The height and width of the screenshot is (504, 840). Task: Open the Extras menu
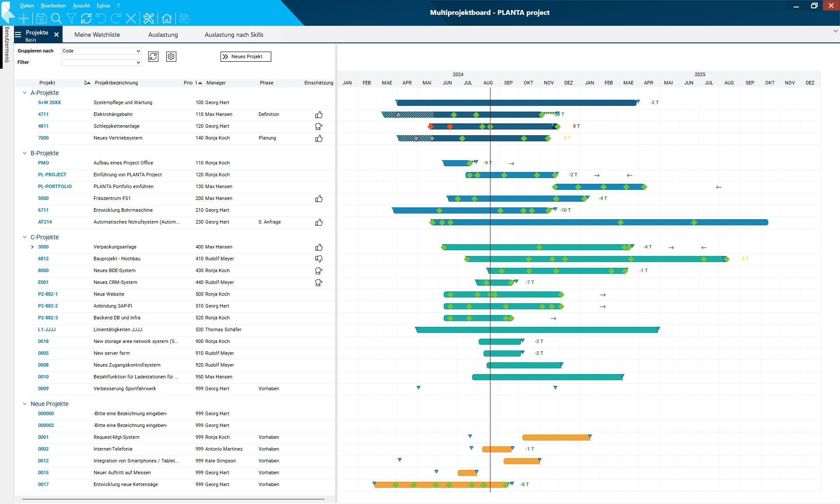point(103,6)
